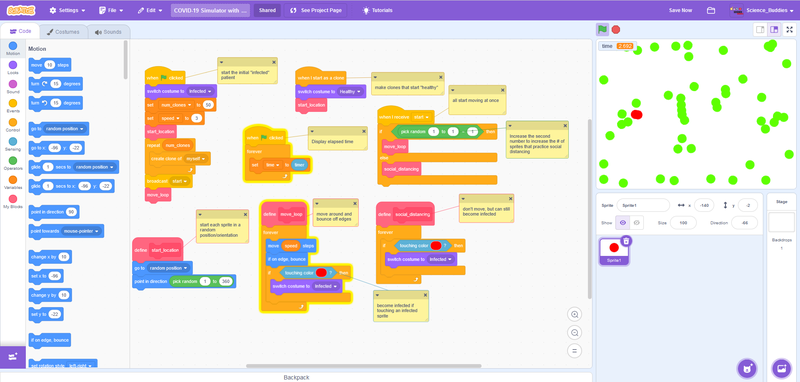Switch to large stage layout

tap(774, 30)
